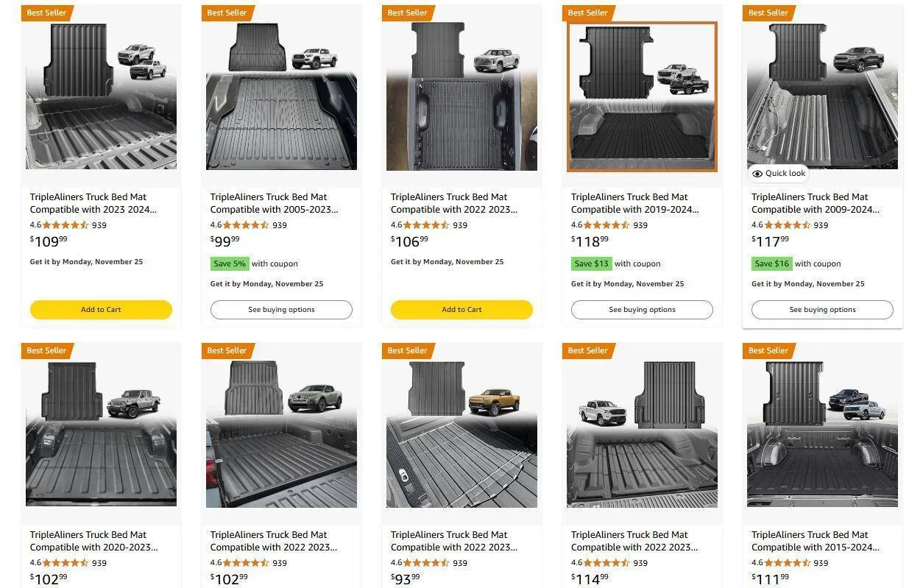Open the 939 reviews count on the first product

pyautogui.click(x=99, y=225)
